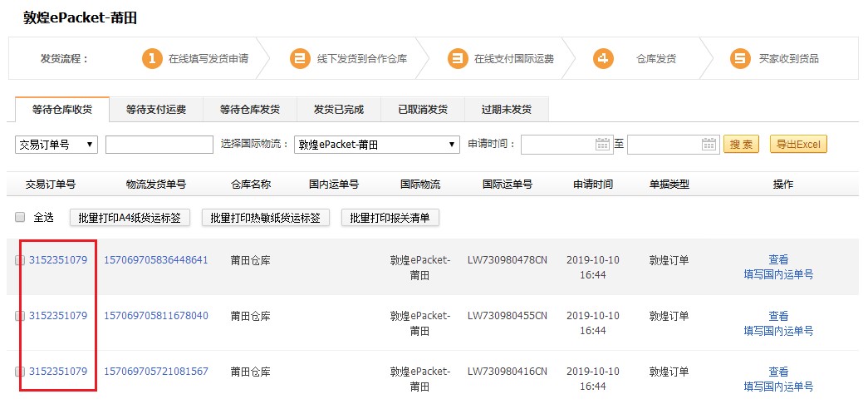
Task: Click the 导出Excel button
Action: pos(798,145)
